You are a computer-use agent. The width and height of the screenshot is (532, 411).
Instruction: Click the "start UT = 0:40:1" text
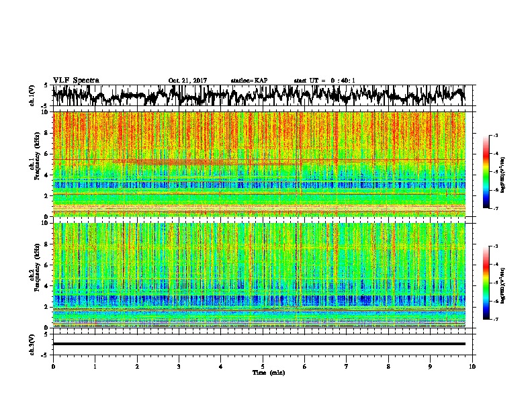pos(324,81)
